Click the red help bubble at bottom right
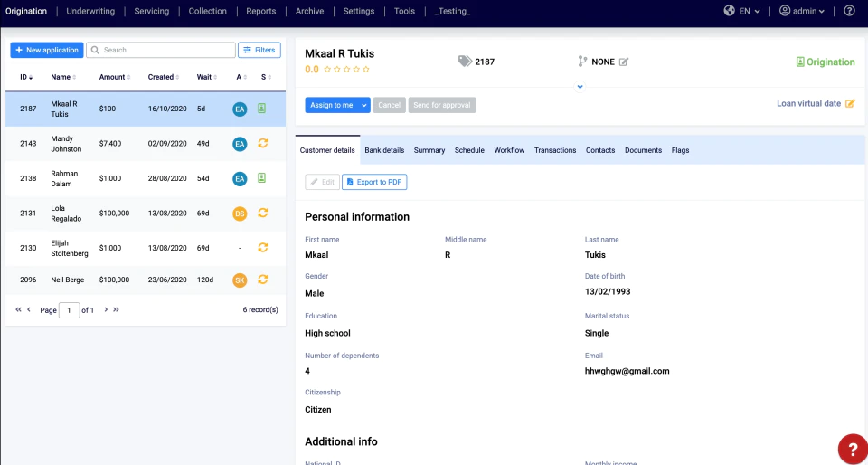868x465 pixels. click(x=853, y=449)
